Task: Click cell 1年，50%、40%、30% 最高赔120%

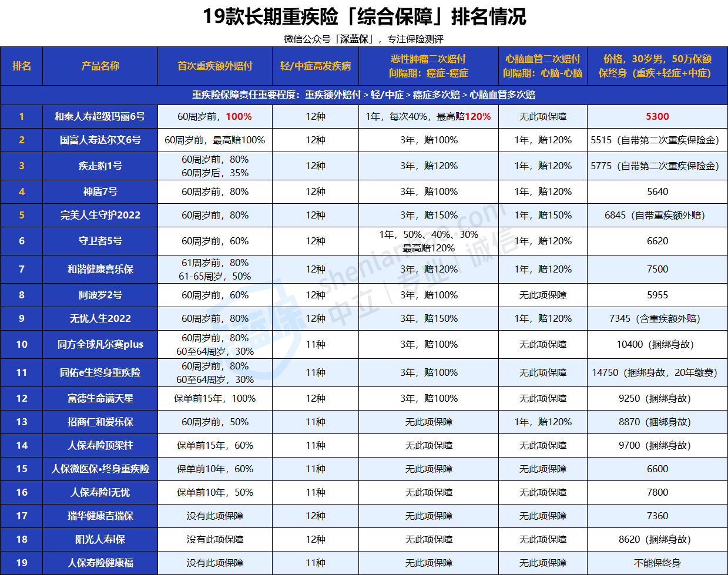Action: tap(428, 241)
